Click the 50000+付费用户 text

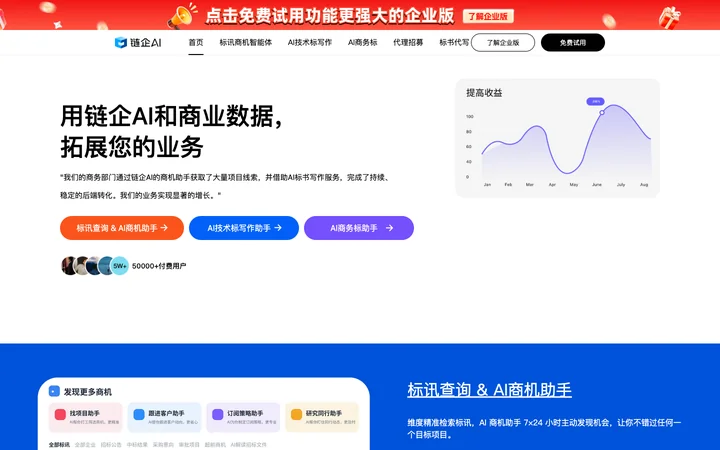pos(159,266)
